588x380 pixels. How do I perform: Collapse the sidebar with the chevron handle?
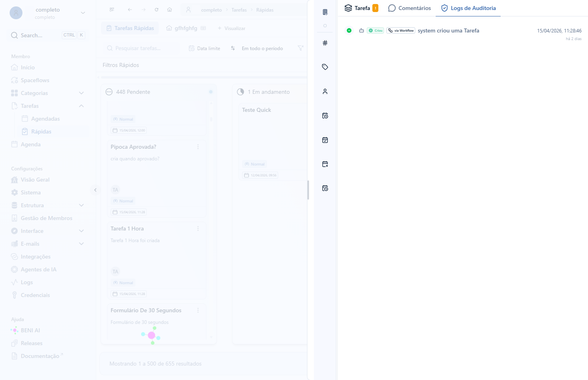tap(95, 190)
